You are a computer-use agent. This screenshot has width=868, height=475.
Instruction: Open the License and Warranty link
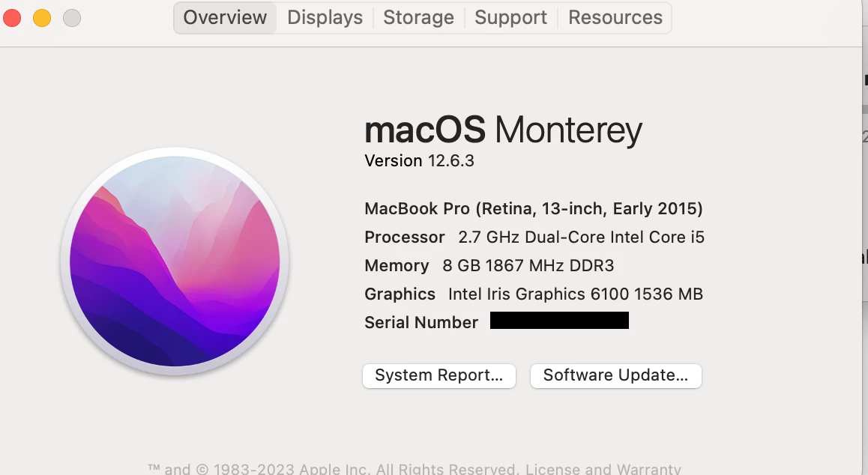click(x=603, y=469)
